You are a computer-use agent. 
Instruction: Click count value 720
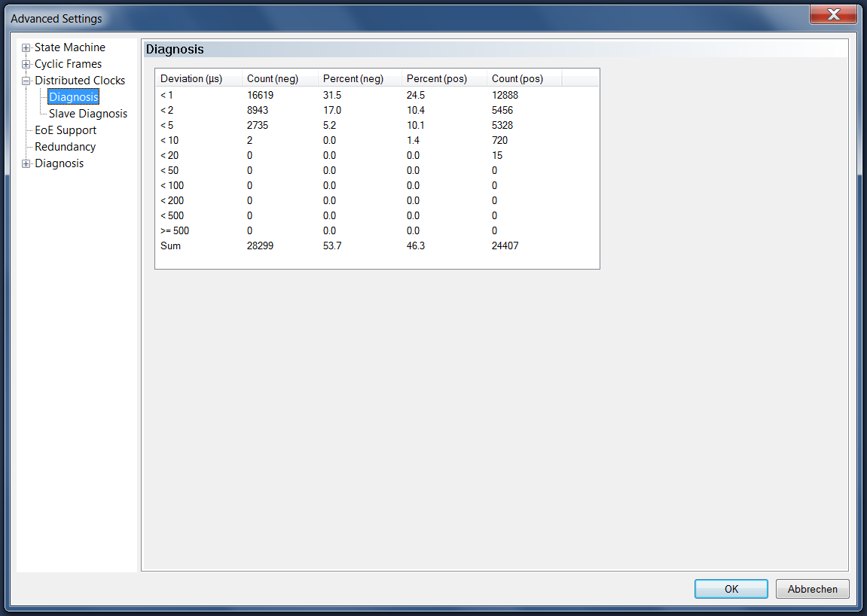pos(500,141)
